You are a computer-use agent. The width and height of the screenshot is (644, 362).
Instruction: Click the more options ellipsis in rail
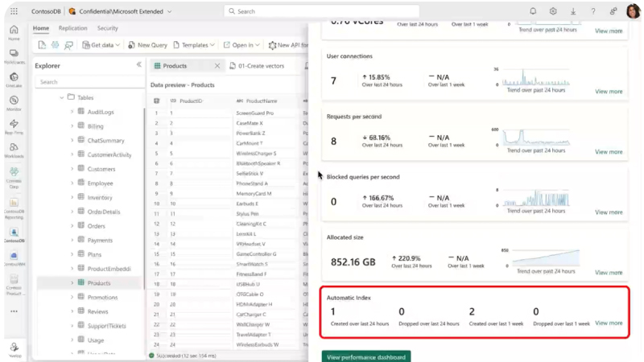[x=14, y=311]
